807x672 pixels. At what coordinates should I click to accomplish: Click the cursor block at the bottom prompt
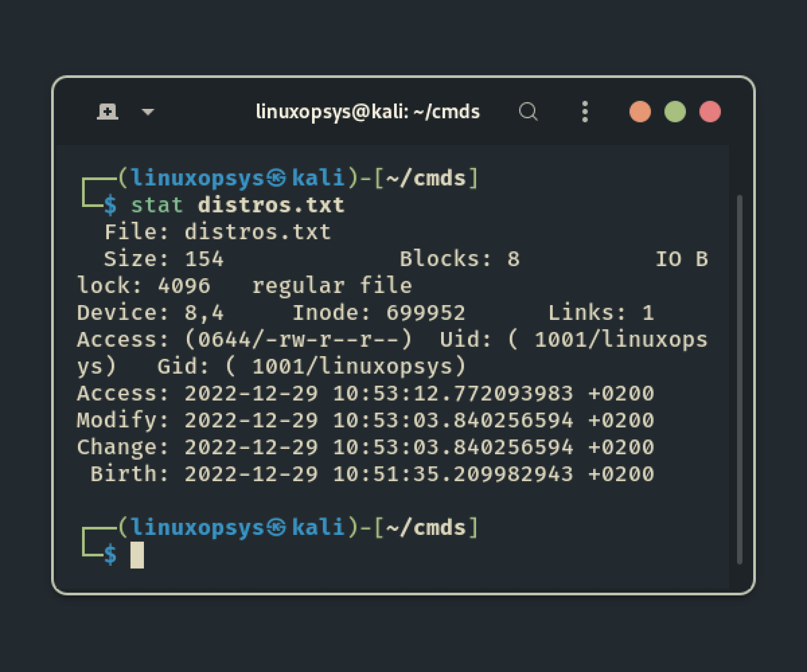coord(137,555)
